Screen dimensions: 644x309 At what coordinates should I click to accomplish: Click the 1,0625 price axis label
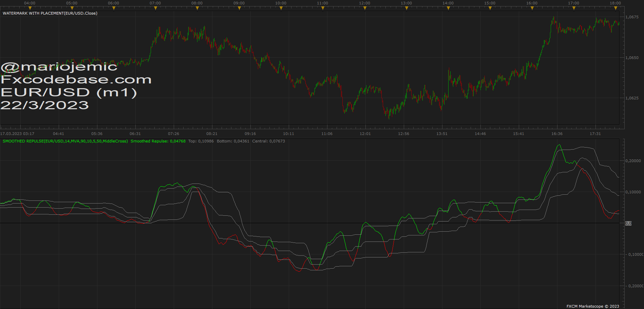[632, 98]
